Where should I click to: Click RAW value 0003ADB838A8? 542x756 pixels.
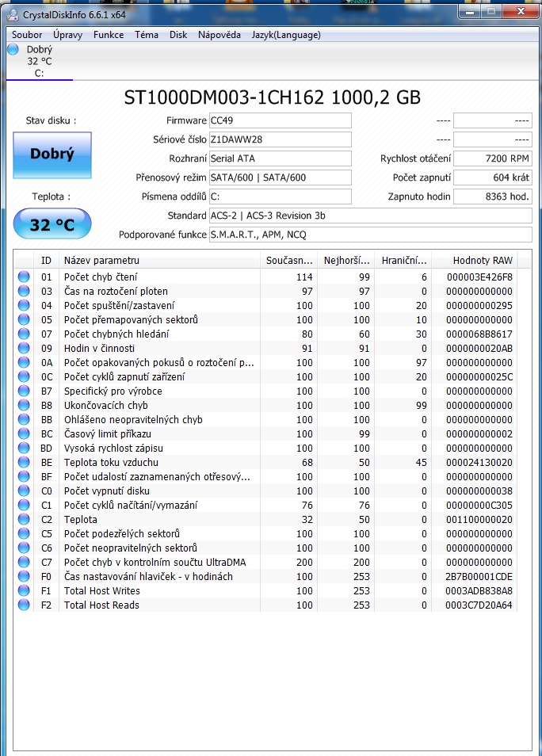pyautogui.click(x=479, y=590)
